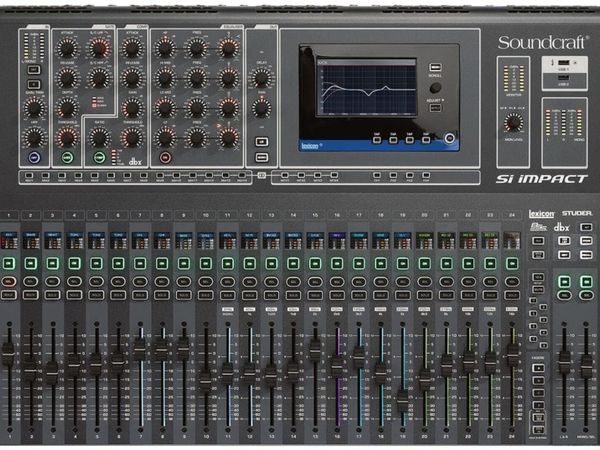Click the round home button below touchscreen

pyautogui.click(x=450, y=138)
